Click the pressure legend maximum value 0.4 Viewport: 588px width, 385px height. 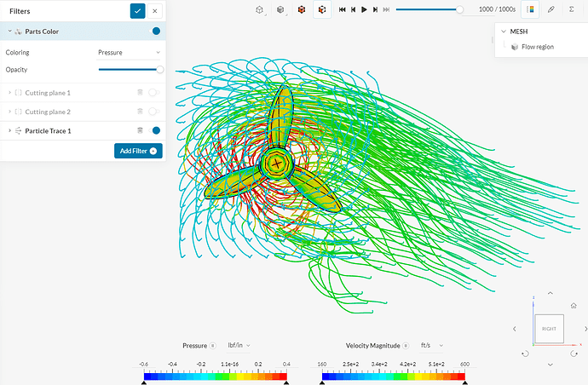point(286,364)
